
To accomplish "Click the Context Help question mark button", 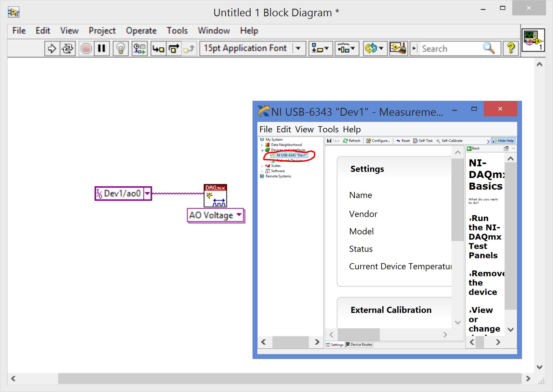I will pos(511,48).
